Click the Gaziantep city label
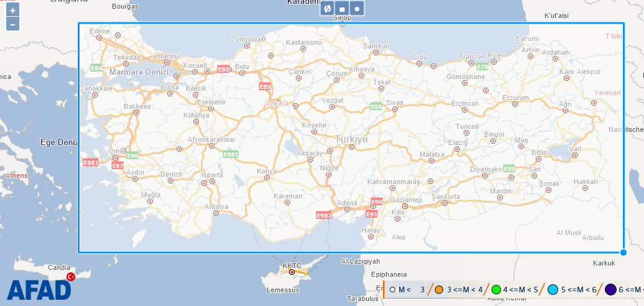Screen dimensions: 644x306 point(405,200)
